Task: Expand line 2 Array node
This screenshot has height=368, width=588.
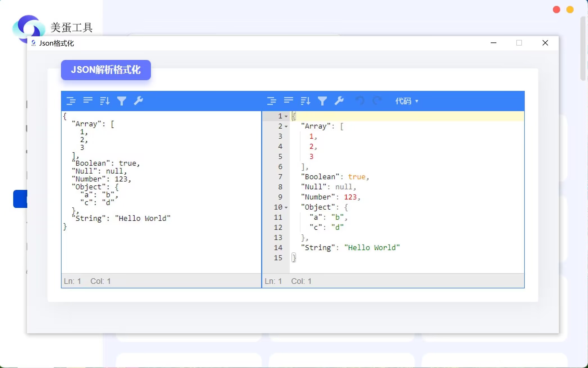Action: tap(286, 126)
